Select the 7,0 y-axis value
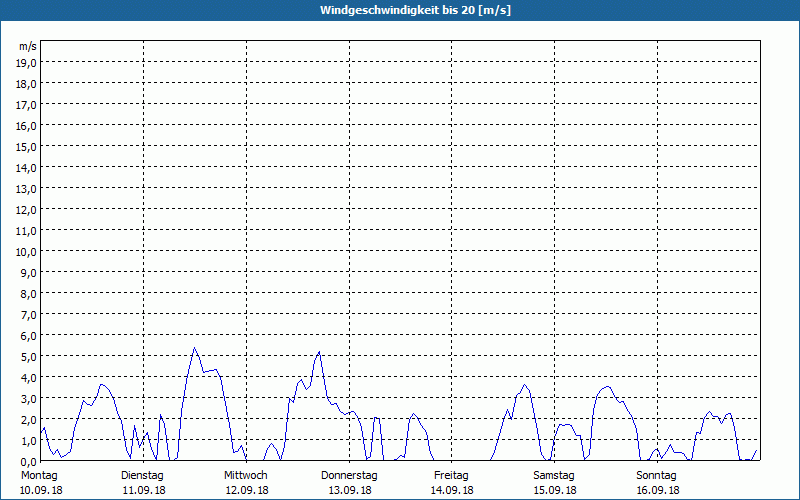Screen dimensions: 800x500 (29, 315)
